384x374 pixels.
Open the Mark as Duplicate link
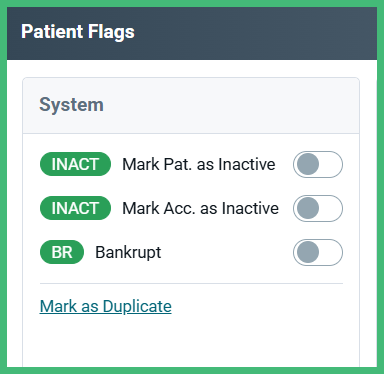coord(106,306)
